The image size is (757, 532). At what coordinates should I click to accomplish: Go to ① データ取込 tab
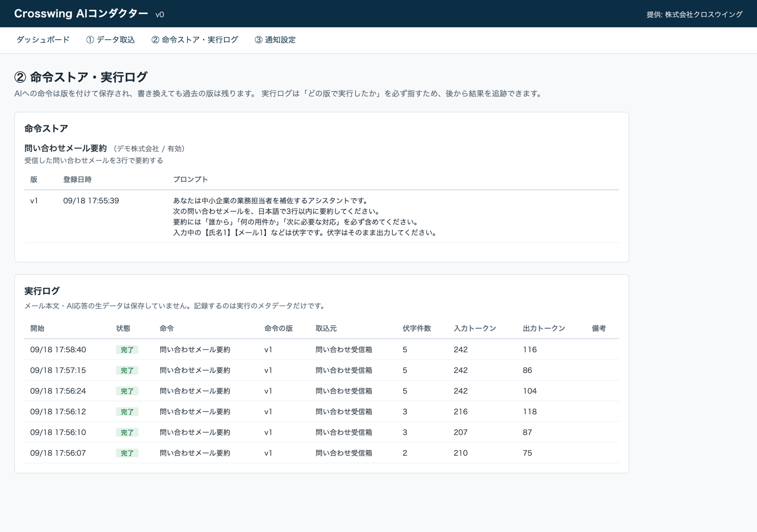pos(110,40)
